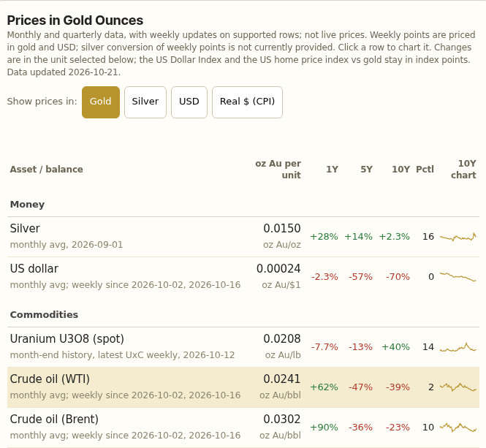The height and width of the screenshot is (448, 486).
Task: Click US dollar's 10Y change -70%
Action: tap(398, 277)
